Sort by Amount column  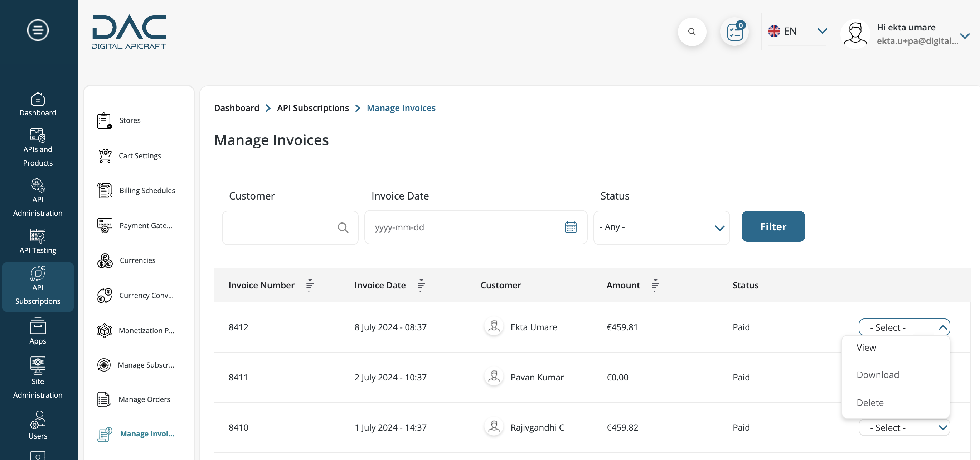click(x=655, y=285)
